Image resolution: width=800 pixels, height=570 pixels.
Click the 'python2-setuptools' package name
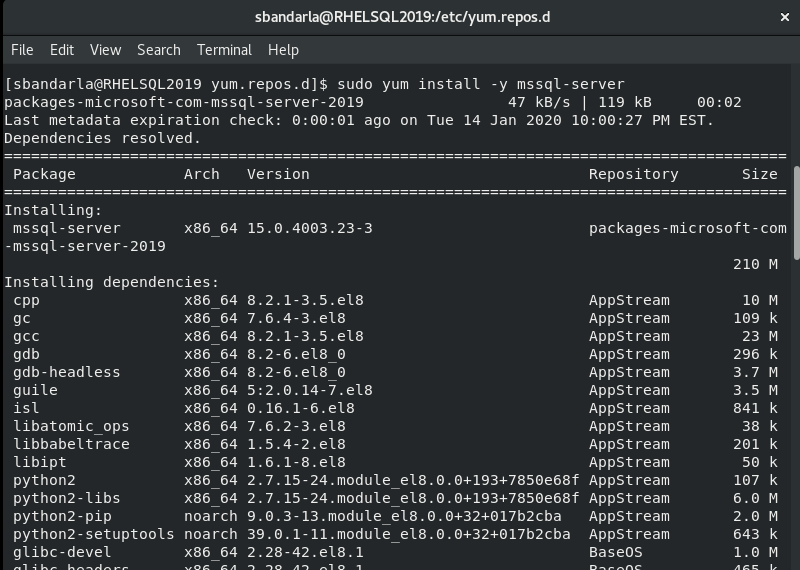coord(93,534)
